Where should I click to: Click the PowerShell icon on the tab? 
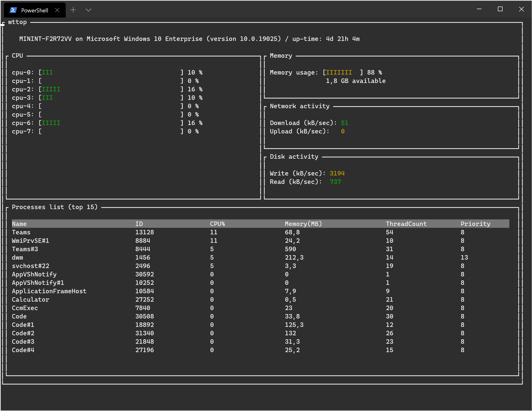13,10
